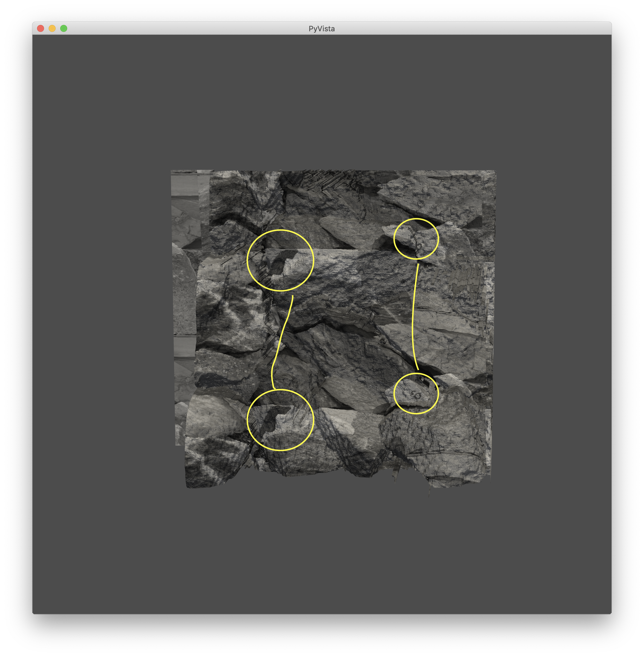The height and width of the screenshot is (657, 644).
Task: Click the top-right corner of the rock mesh
Action: 494,173
